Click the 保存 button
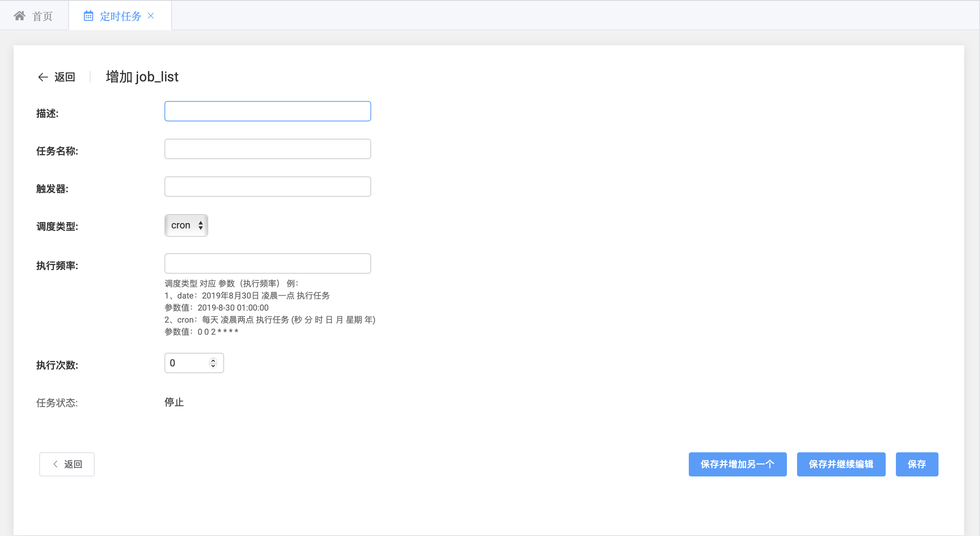This screenshot has height=536, width=980. tap(917, 464)
